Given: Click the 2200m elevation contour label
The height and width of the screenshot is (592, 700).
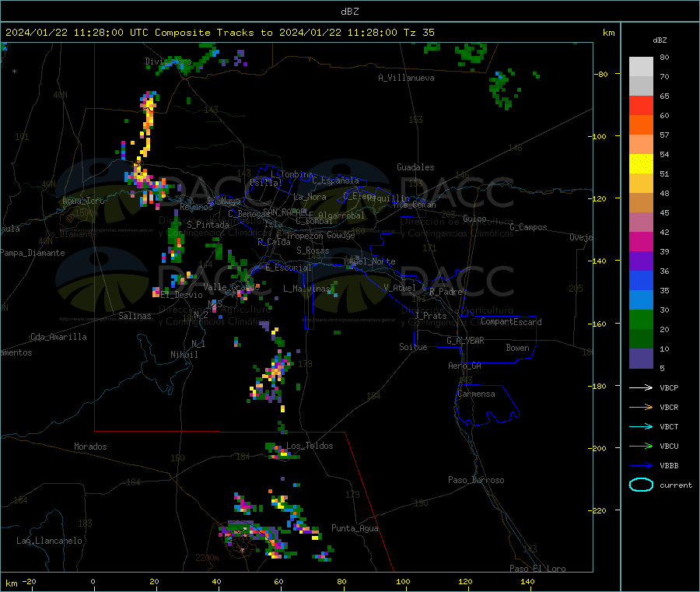Looking at the screenshot, I should point(207,558).
